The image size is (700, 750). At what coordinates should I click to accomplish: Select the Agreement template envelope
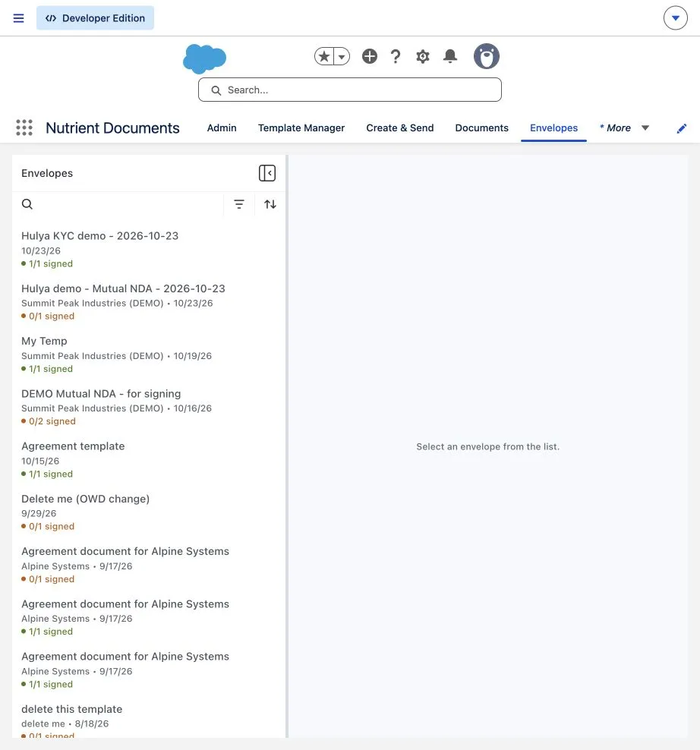148,460
